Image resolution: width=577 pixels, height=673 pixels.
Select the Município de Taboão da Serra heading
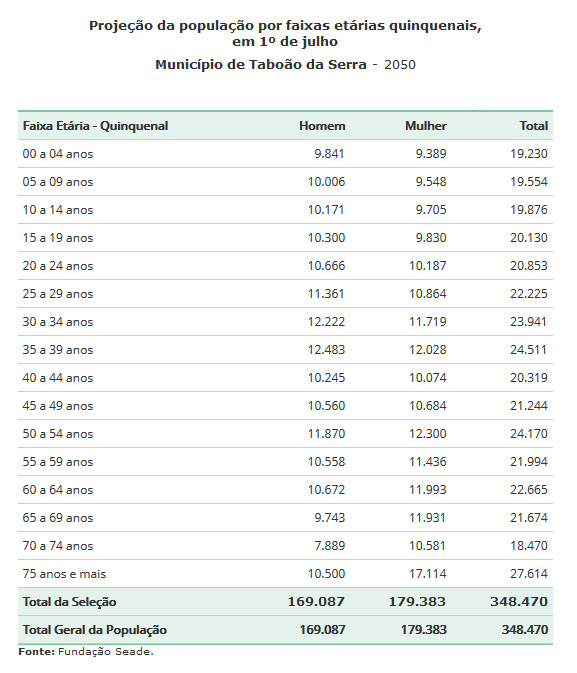click(x=261, y=65)
